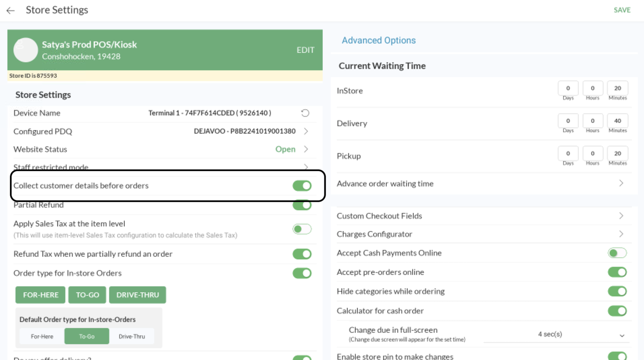Open Staff restricted mode chevron

[x=306, y=167]
